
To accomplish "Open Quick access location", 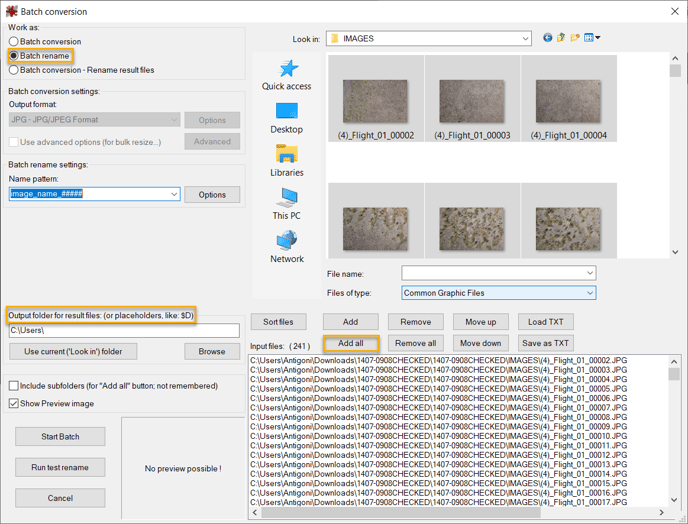I will click(287, 75).
